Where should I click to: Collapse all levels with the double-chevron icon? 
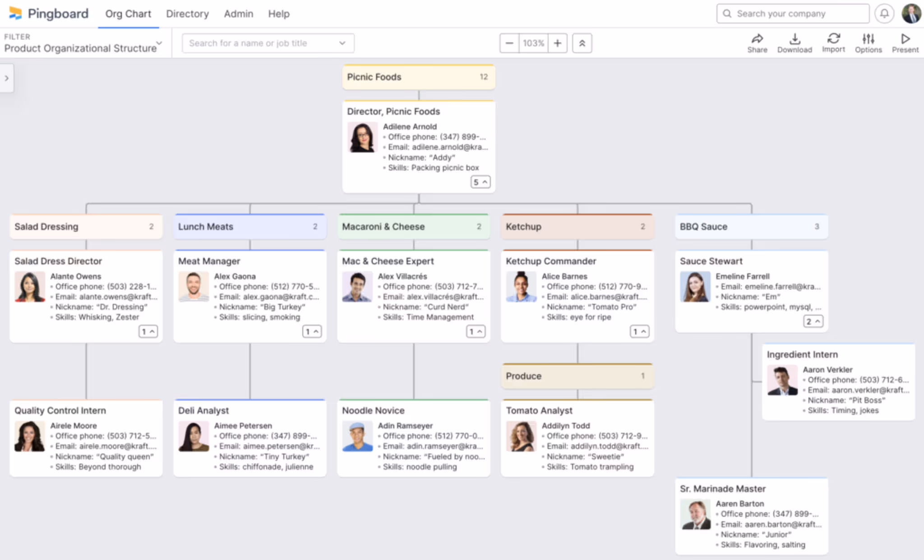pos(582,43)
